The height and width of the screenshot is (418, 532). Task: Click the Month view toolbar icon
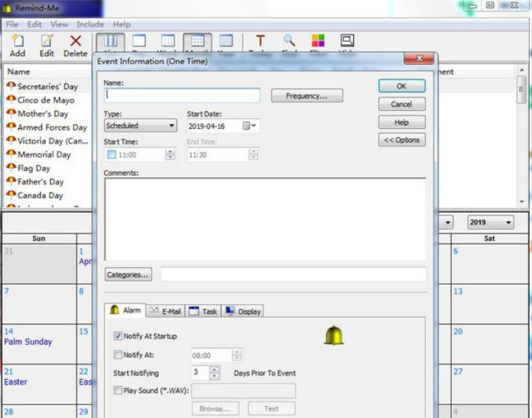[x=197, y=42]
